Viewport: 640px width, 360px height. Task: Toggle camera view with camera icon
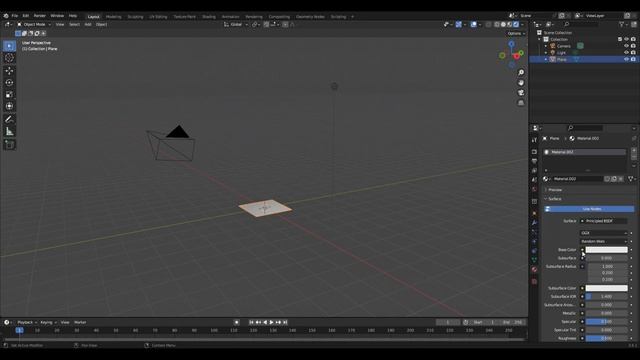(x=521, y=93)
